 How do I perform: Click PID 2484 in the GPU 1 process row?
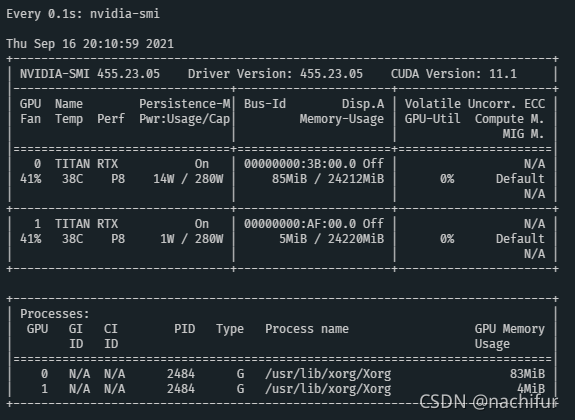click(181, 389)
